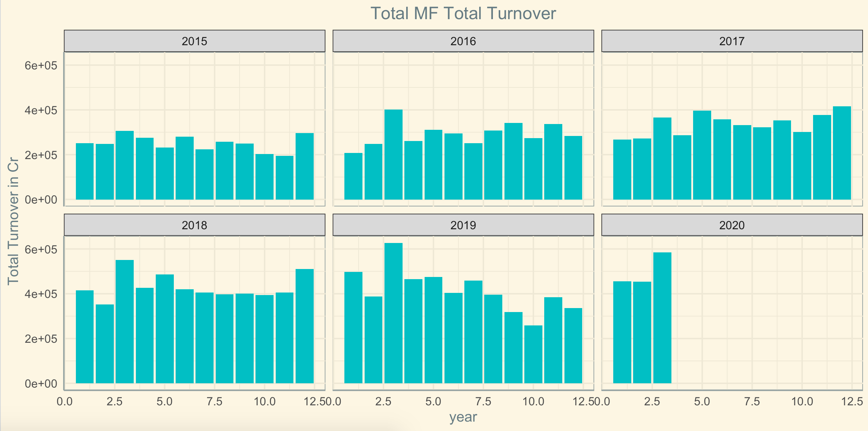The height and width of the screenshot is (431, 868).
Task: Click the 2018 facet header strip
Action: click(x=194, y=225)
